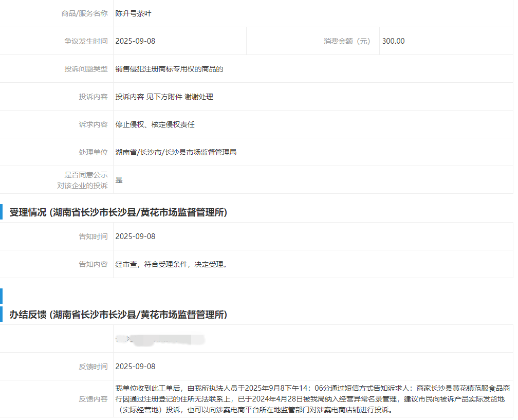Click the 受理情况 section heading
The width and height of the screenshot is (518, 420).
(118, 212)
